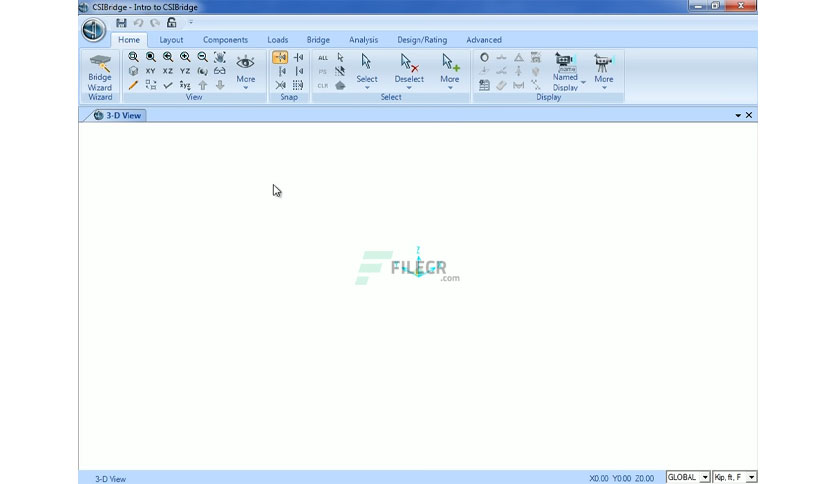
Task: Open the Advanced ribbon tab
Action: click(484, 40)
